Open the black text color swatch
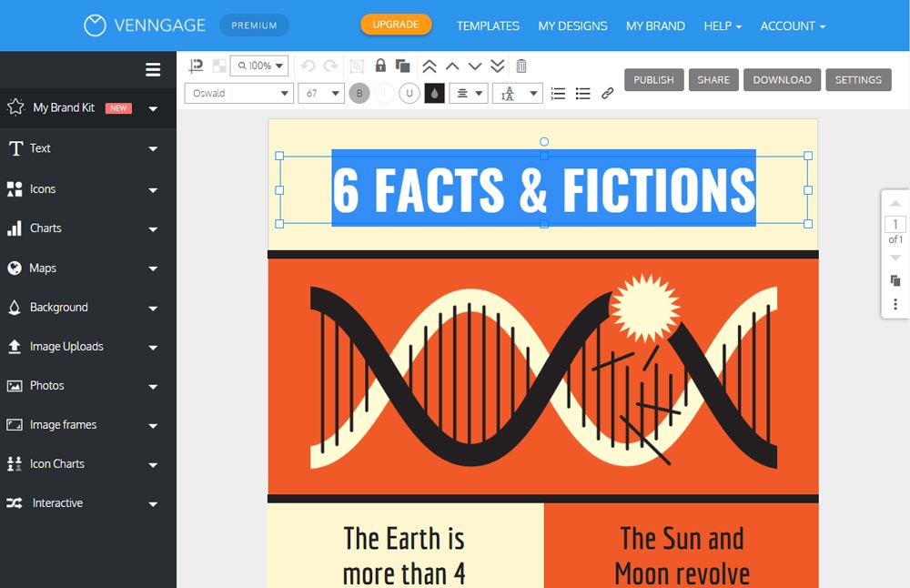This screenshot has width=910, height=588. (x=435, y=93)
